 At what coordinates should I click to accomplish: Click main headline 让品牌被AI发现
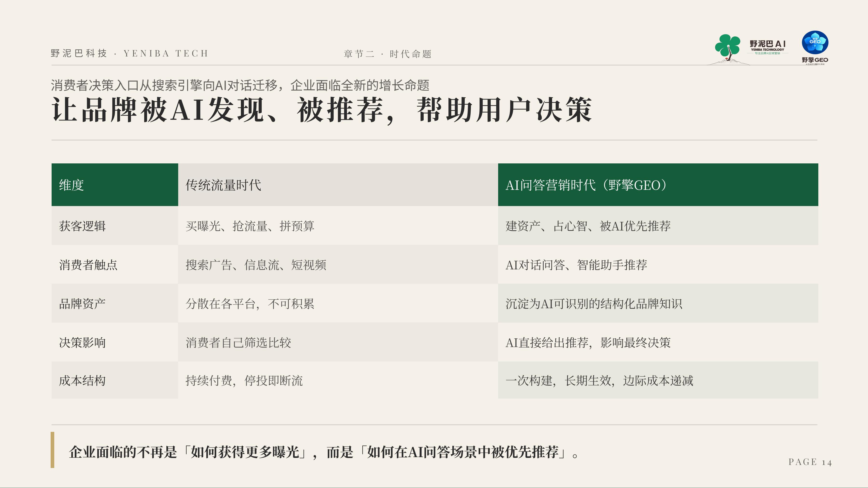[x=322, y=110]
